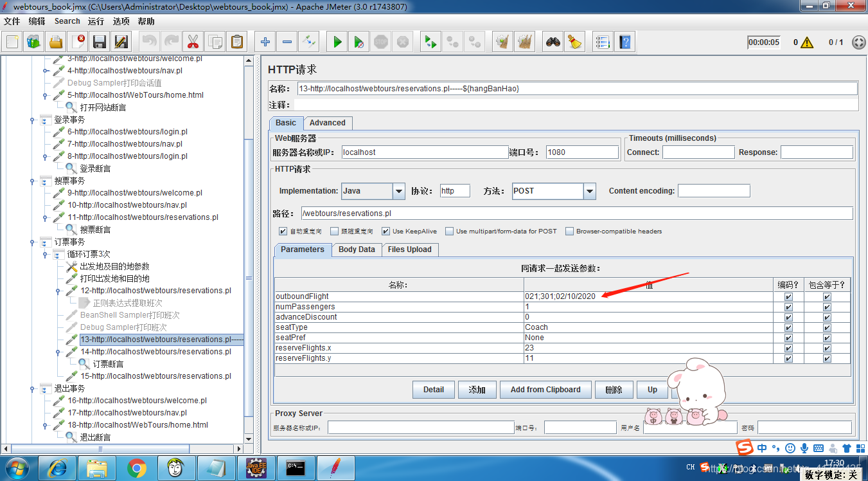The image size is (868, 481).
Task: Clear results with the single-broom Clear icon
Action: coord(502,42)
